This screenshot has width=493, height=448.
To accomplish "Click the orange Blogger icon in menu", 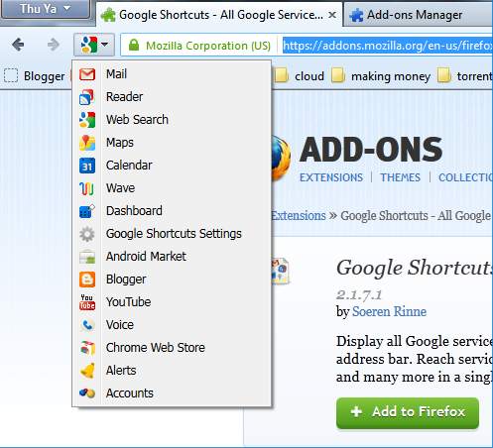I will (87, 280).
